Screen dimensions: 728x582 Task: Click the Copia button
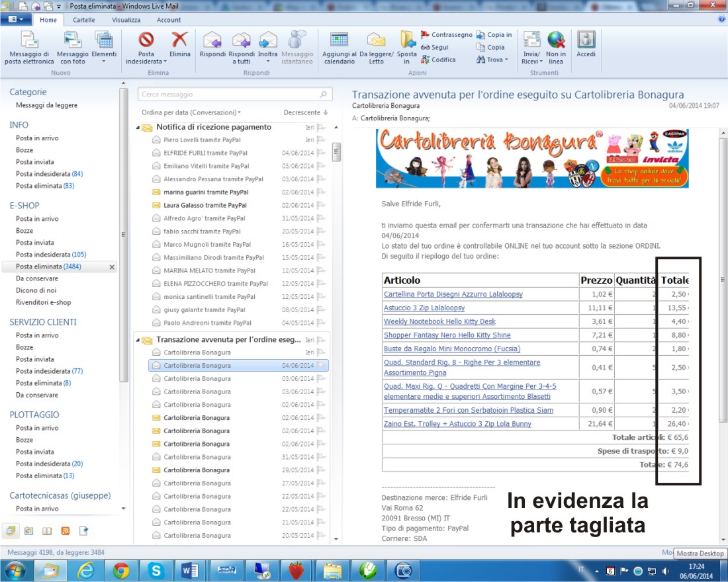pyautogui.click(x=490, y=48)
